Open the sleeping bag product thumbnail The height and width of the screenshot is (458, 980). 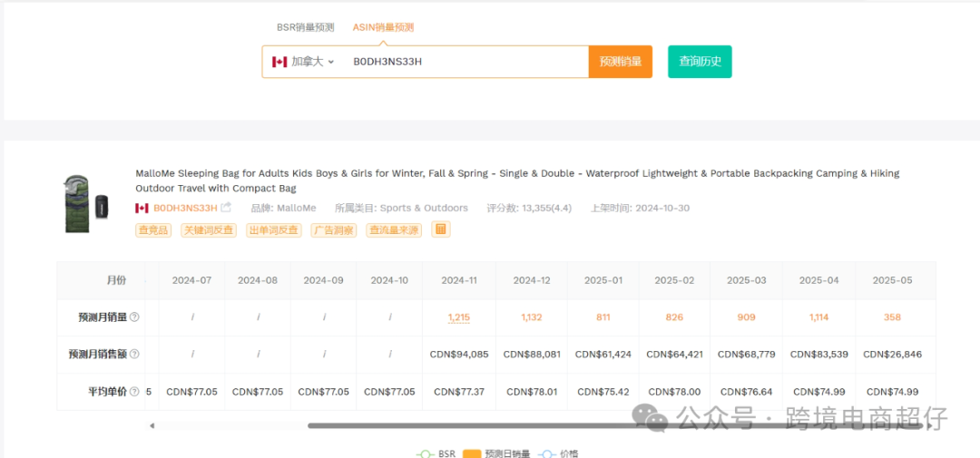click(x=85, y=204)
